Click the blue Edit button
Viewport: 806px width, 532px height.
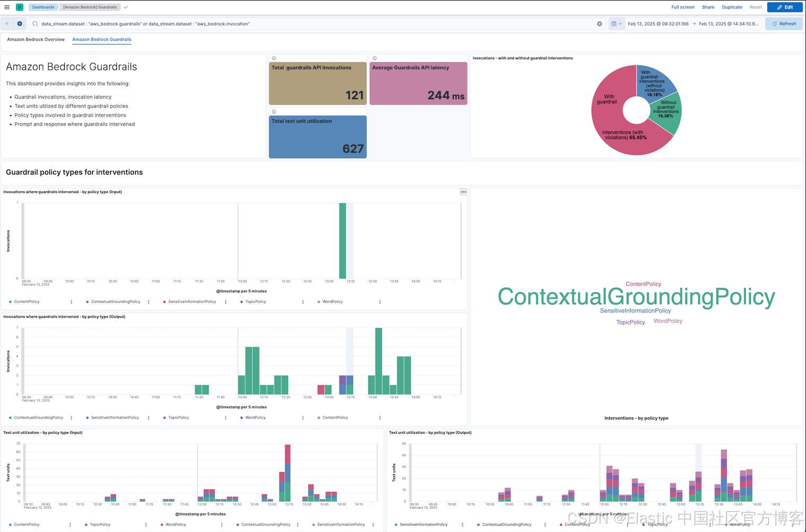(x=785, y=7)
